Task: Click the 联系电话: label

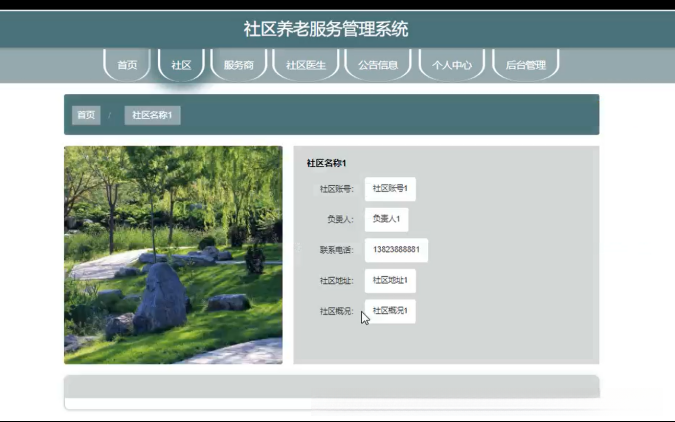Action: (x=337, y=250)
